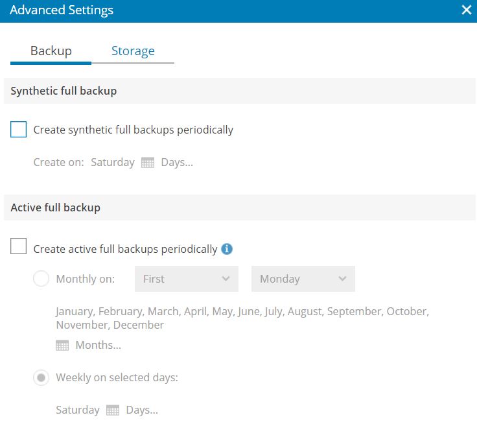Switch to the Storage tab
The width and height of the screenshot is (477, 448).
tap(133, 51)
